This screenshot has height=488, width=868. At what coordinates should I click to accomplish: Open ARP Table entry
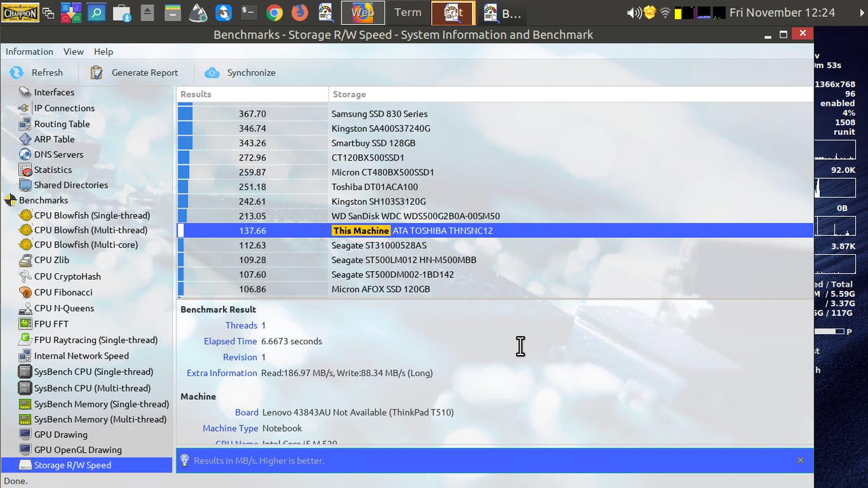[x=54, y=139]
